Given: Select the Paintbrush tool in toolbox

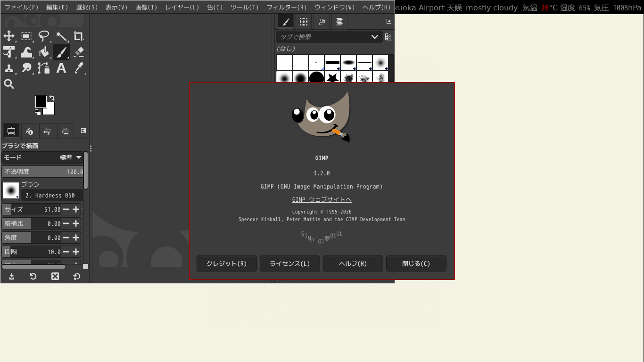Looking at the screenshot, I should [x=61, y=52].
